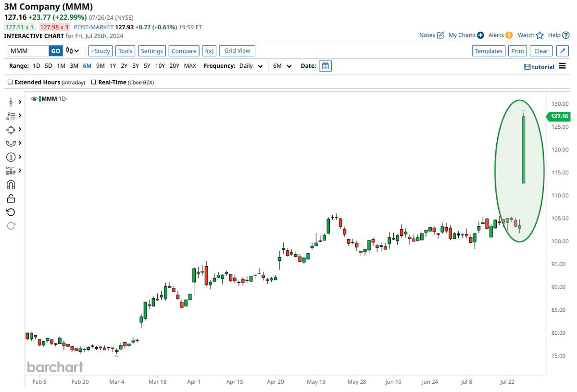
Task: Click the redo arrow icon
Action: (11, 226)
